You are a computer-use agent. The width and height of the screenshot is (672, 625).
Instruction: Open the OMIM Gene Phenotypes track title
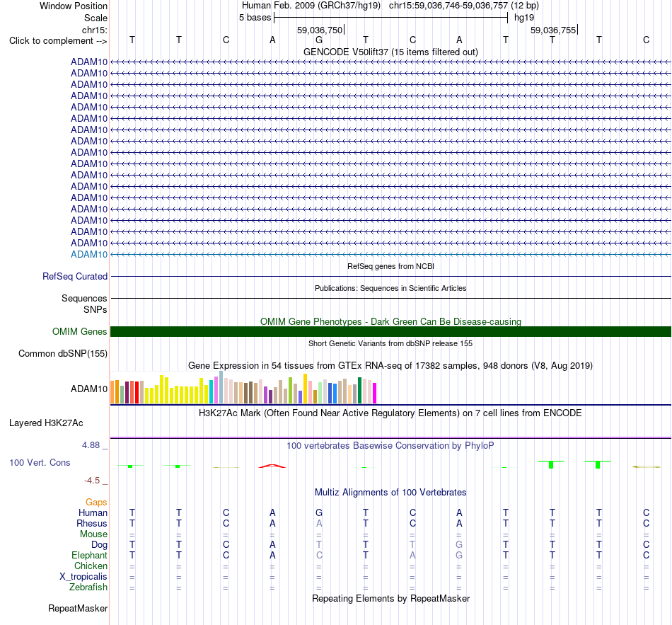click(390, 322)
